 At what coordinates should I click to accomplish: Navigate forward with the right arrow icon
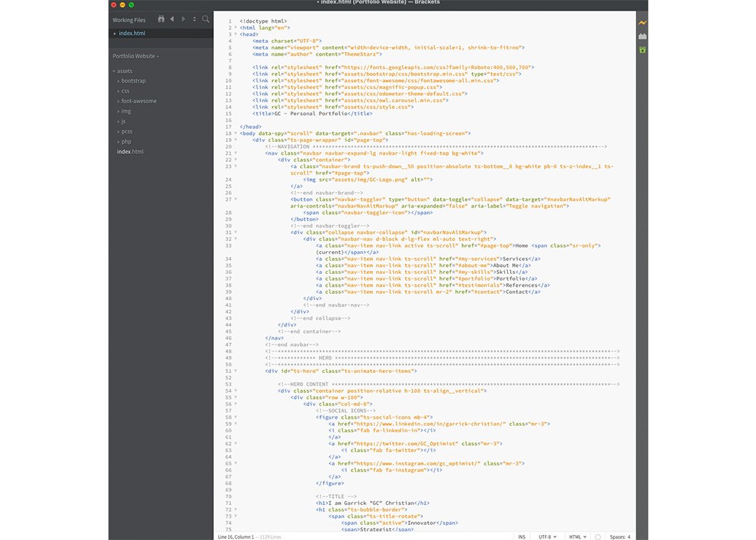[183, 19]
